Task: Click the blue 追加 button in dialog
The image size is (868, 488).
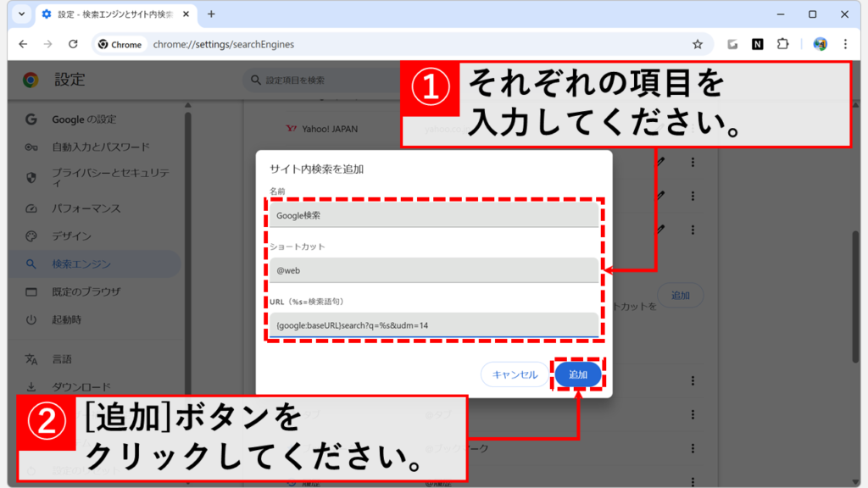Action: (x=578, y=374)
